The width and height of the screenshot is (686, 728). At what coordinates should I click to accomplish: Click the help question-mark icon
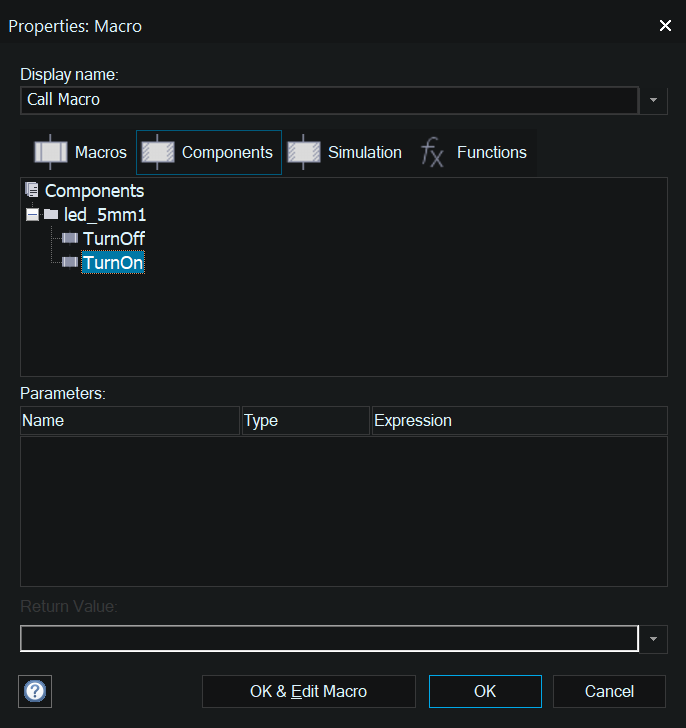(36, 691)
